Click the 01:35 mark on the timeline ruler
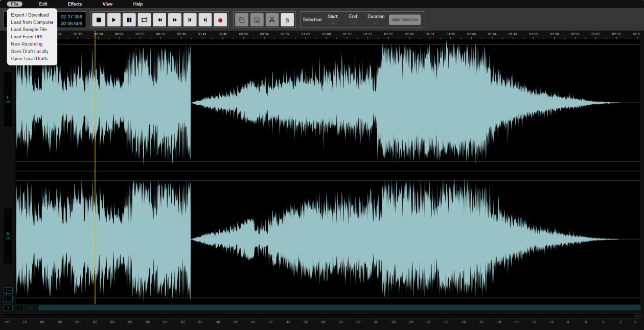This screenshot has height=330, width=644. pos(451,34)
